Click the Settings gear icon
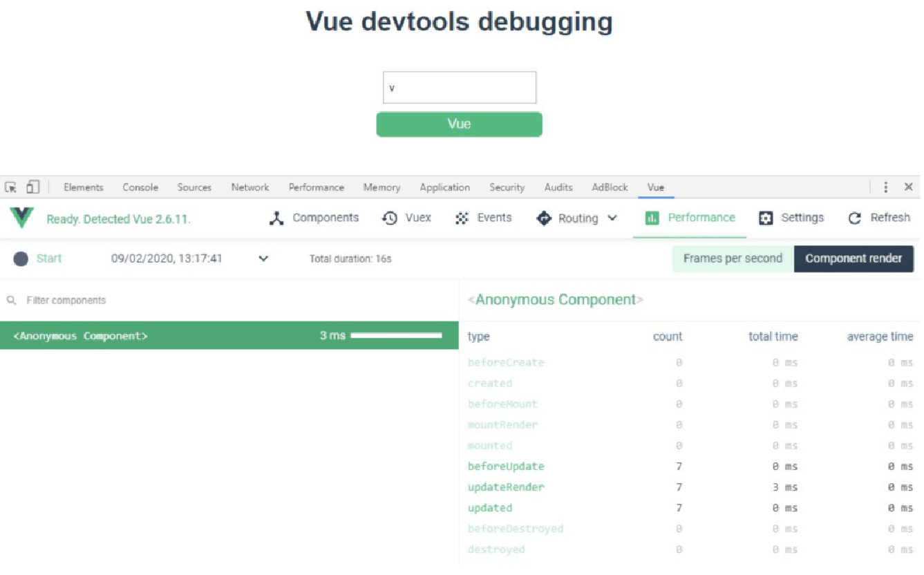 (x=766, y=218)
